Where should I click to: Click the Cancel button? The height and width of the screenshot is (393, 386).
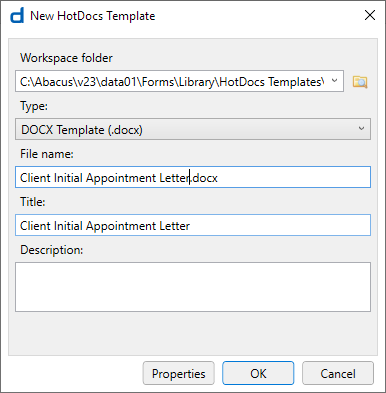pos(338,373)
